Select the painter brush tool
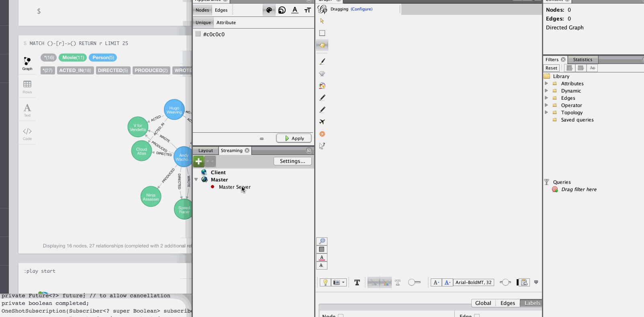644x317 pixels. tap(322, 61)
